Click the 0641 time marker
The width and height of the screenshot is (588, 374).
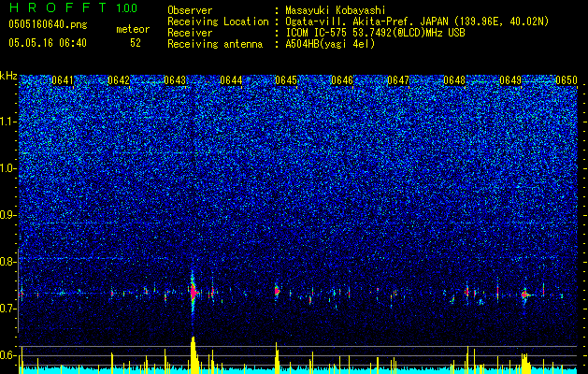[x=63, y=80]
